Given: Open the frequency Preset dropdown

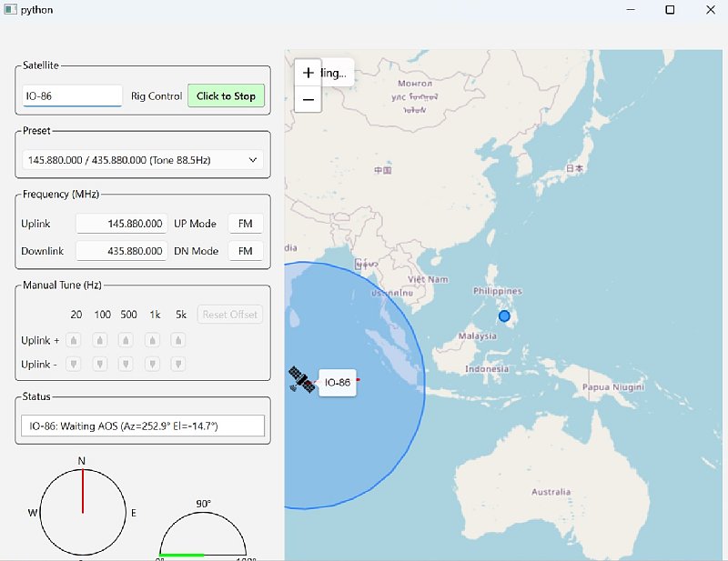Looking at the screenshot, I should point(143,160).
